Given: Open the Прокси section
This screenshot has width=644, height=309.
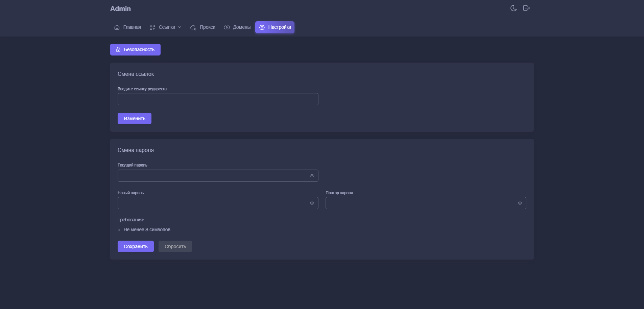Looking at the screenshot, I should pos(203,27).
